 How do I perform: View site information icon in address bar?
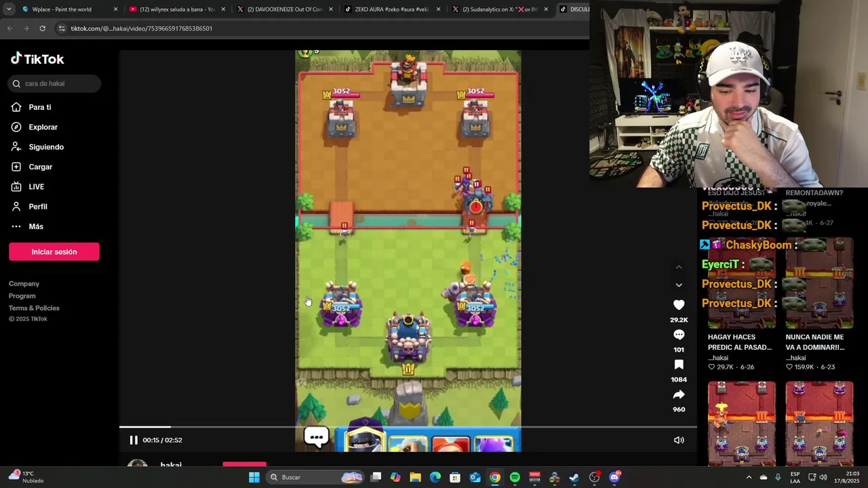(62, 28)
